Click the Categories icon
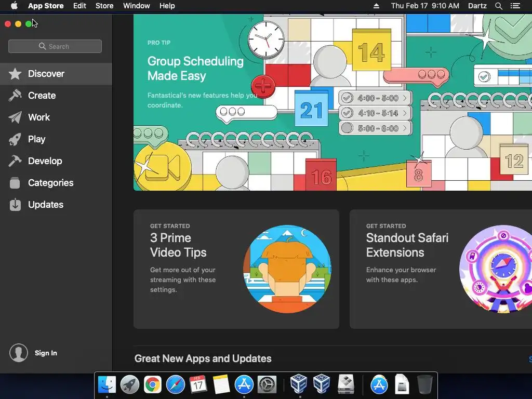The width and height of the screenshot is (532, 399). (15, 183)
